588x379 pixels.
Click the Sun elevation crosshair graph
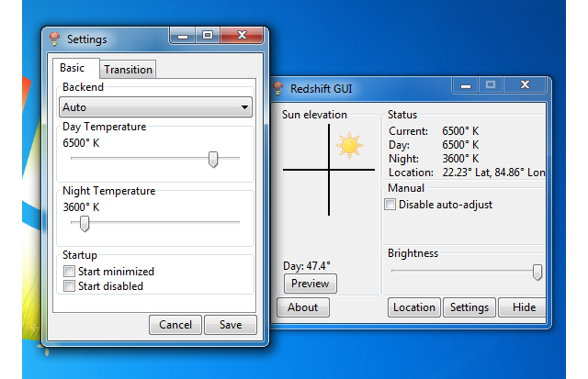pyautogui.click(x=329, y=170)
